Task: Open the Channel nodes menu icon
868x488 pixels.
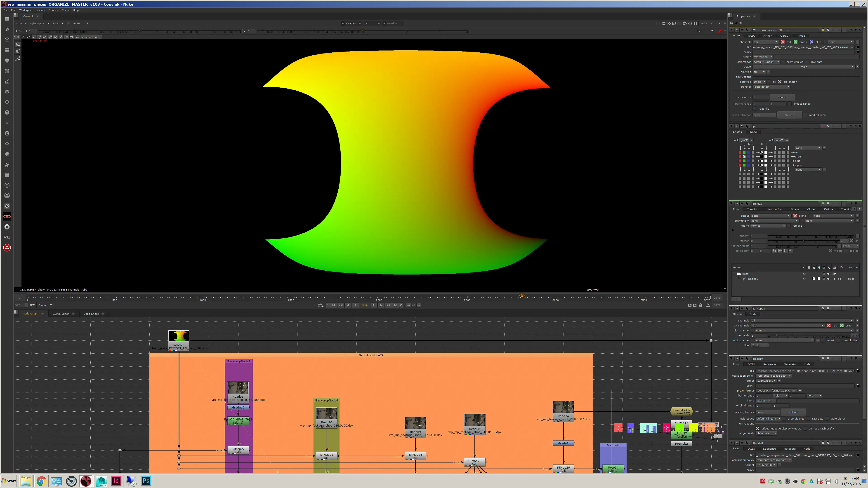Action: click(x=7, y=50)
